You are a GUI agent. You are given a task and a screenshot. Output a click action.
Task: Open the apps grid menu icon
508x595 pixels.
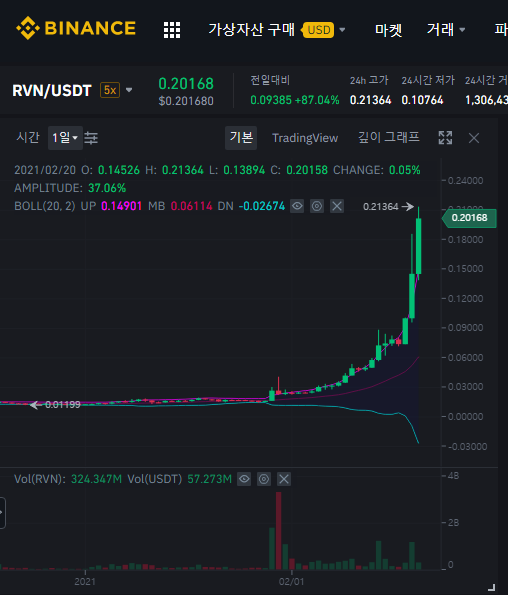[x=172, y=30]
